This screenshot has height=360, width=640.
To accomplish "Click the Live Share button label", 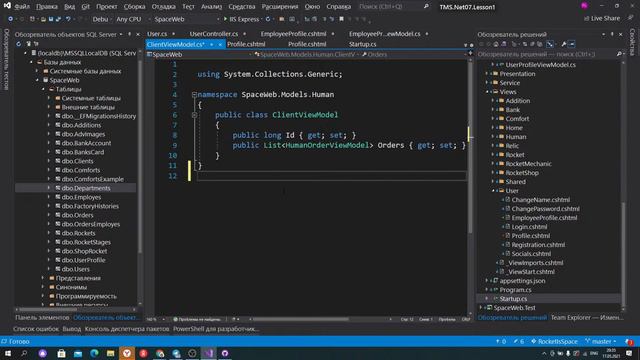I will point(605,18).
